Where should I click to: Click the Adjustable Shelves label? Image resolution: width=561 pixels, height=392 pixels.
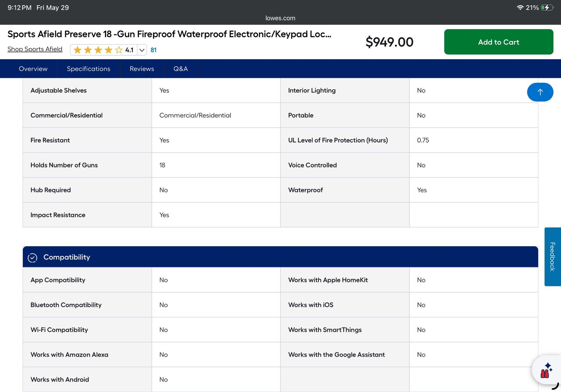click(x=59, y=90)
